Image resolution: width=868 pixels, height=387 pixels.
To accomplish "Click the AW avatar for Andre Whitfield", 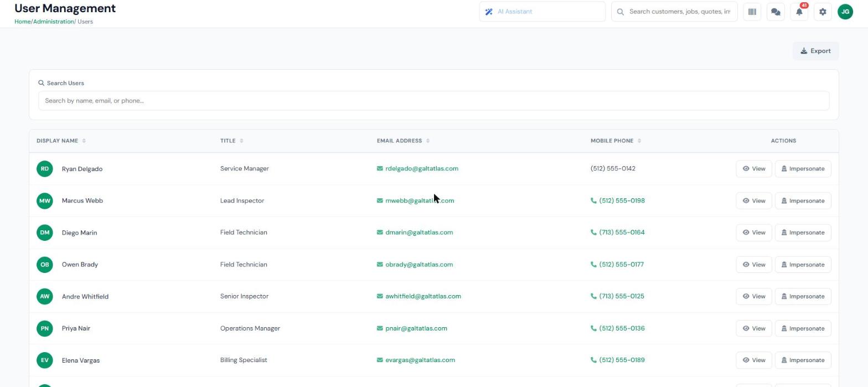I will click(45, 296).
